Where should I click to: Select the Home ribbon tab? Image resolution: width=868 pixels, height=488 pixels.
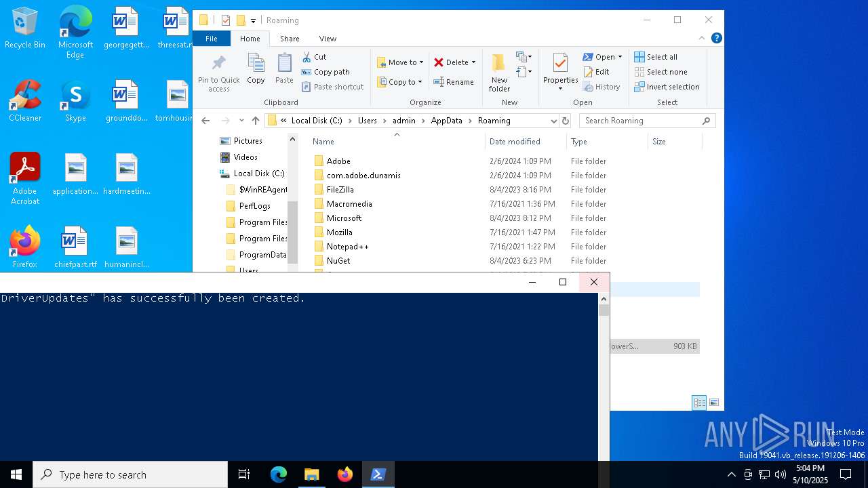(x=250, y=39)
